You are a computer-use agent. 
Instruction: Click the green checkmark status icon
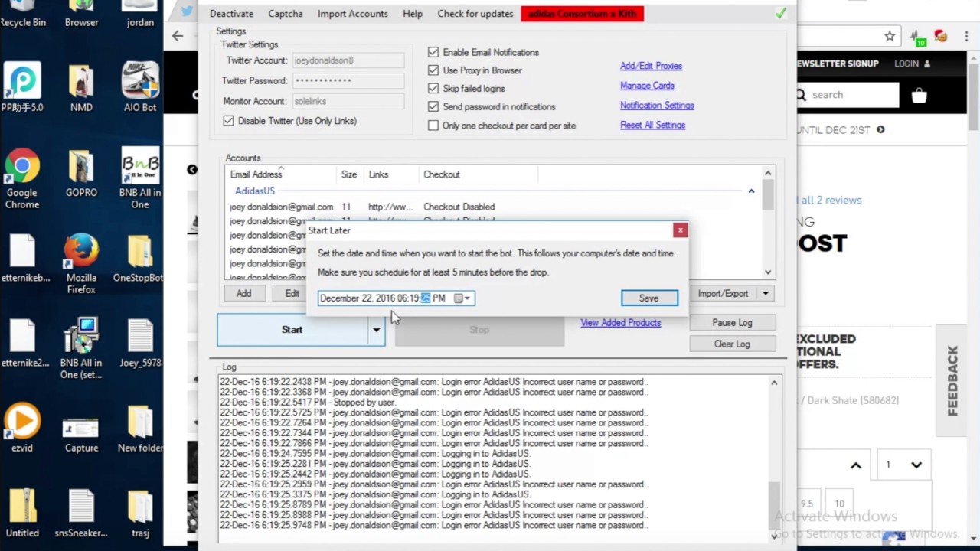780,14
